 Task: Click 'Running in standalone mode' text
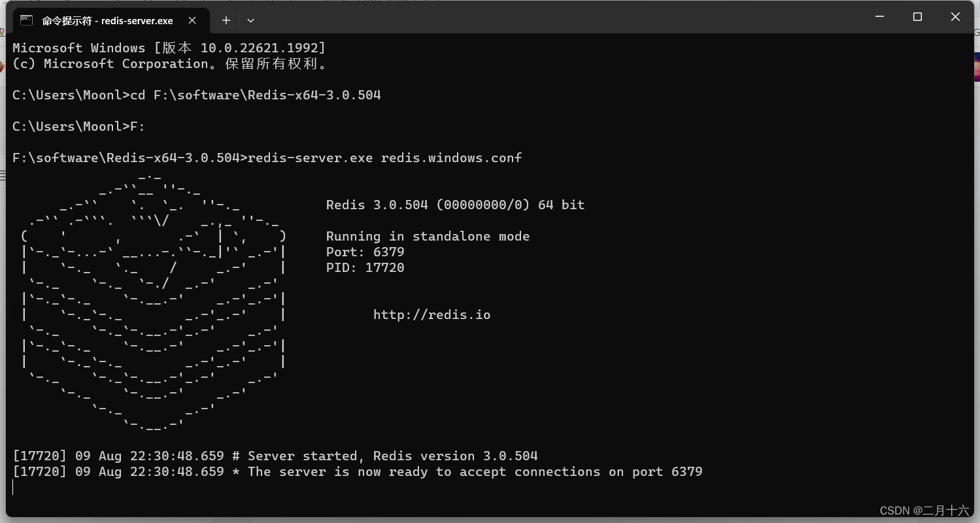click(428, 237)
